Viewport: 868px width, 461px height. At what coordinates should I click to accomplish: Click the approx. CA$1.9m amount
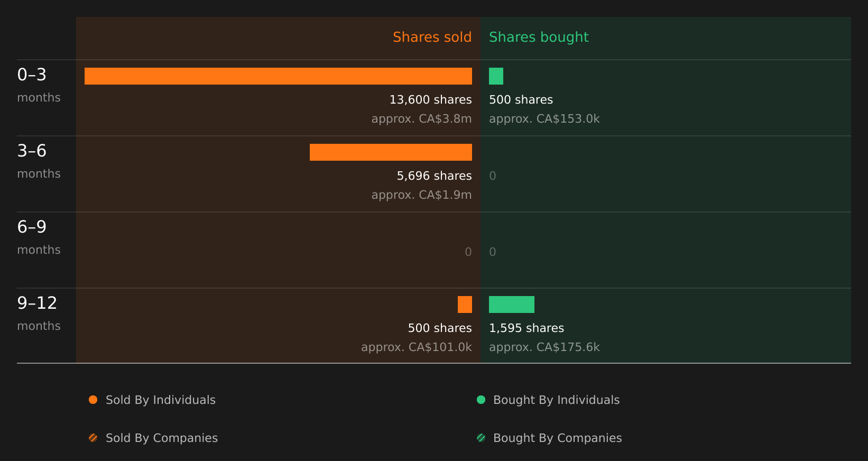422,195
